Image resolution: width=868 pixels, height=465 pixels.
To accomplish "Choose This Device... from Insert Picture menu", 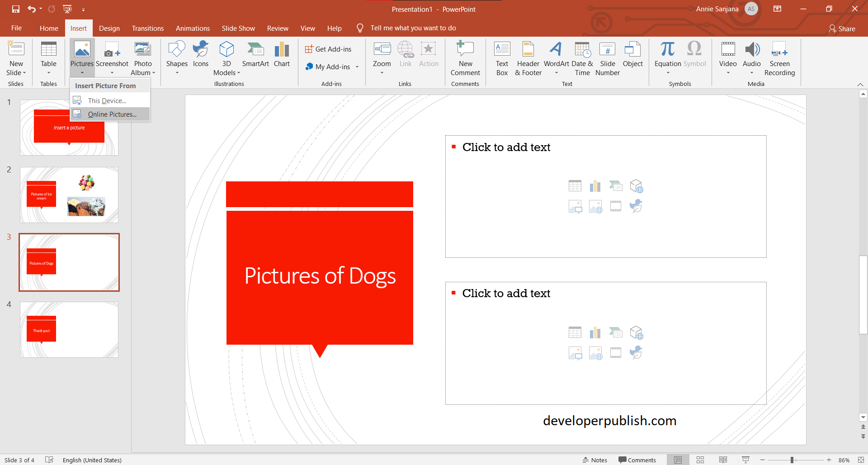I will [x=110, y=100].
